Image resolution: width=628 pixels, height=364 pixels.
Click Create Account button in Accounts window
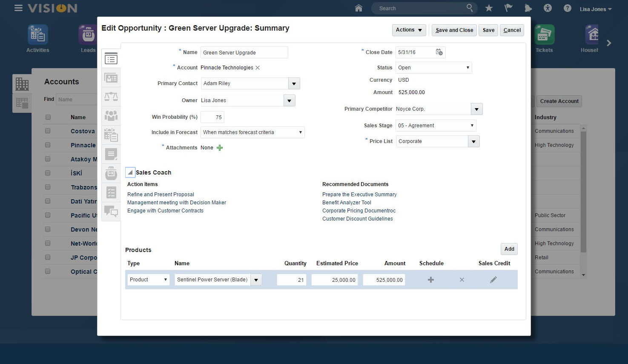559,101
